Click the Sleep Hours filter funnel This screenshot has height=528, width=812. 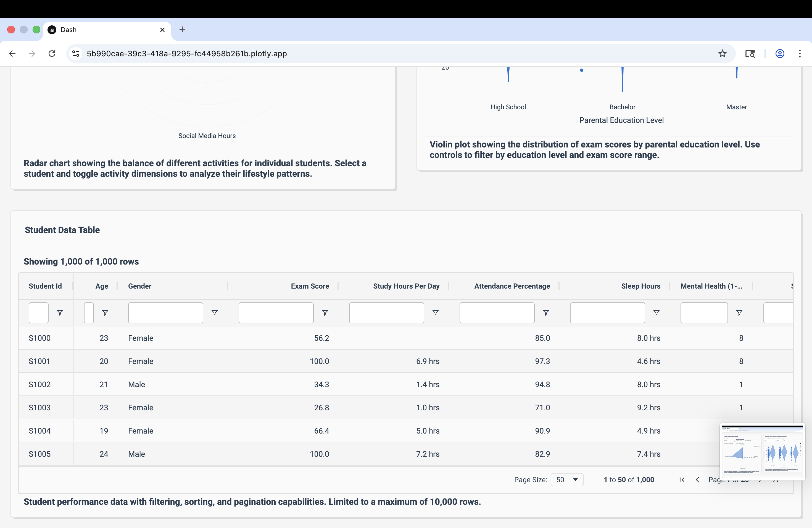click(656, 313)
